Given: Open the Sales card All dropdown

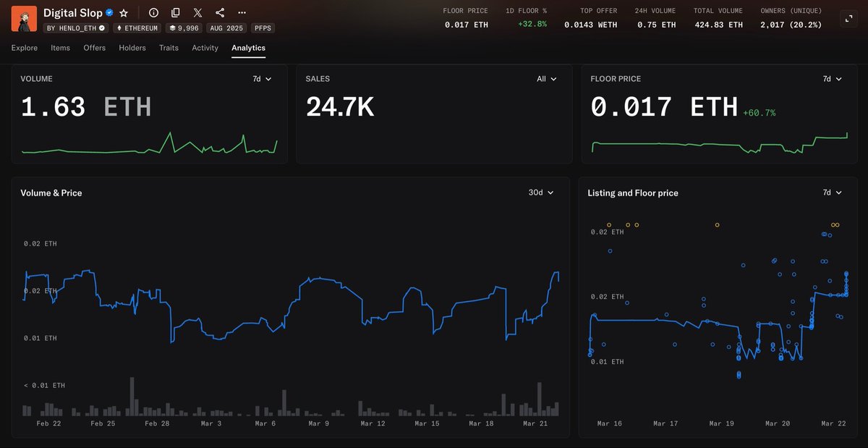Looking at the screenshot, I should tap(547, 79).
